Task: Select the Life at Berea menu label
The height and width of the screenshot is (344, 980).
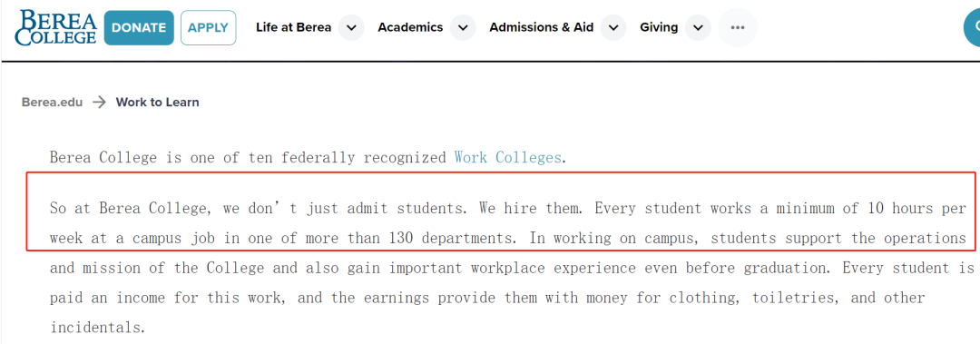Action: pyautogui.click(x=294, y=27)
